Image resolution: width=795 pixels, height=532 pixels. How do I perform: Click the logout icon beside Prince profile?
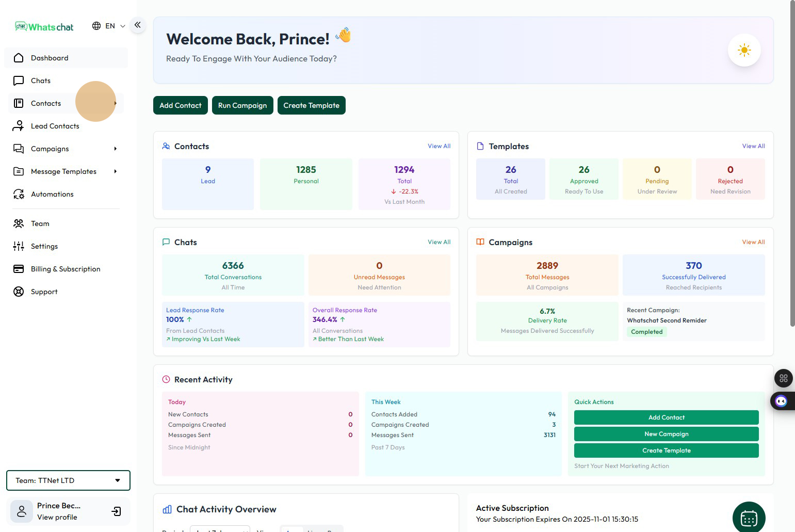[x=117, y=511]
